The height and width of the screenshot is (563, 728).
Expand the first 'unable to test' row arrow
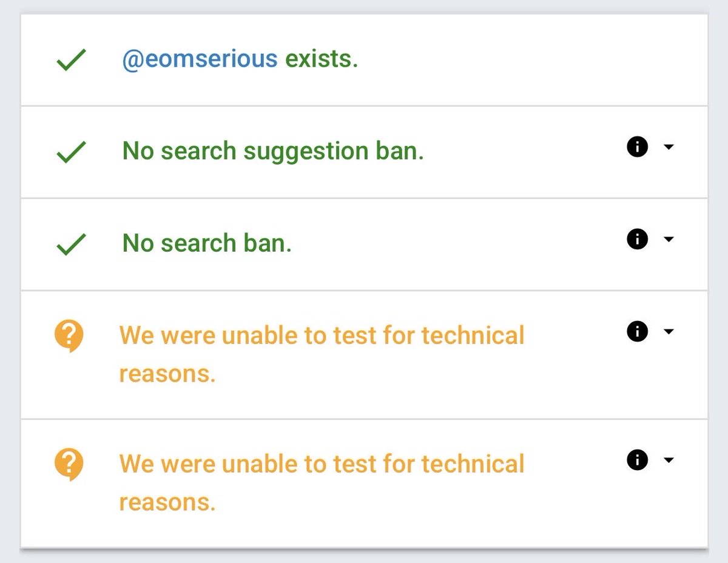(x=669, y=331)
